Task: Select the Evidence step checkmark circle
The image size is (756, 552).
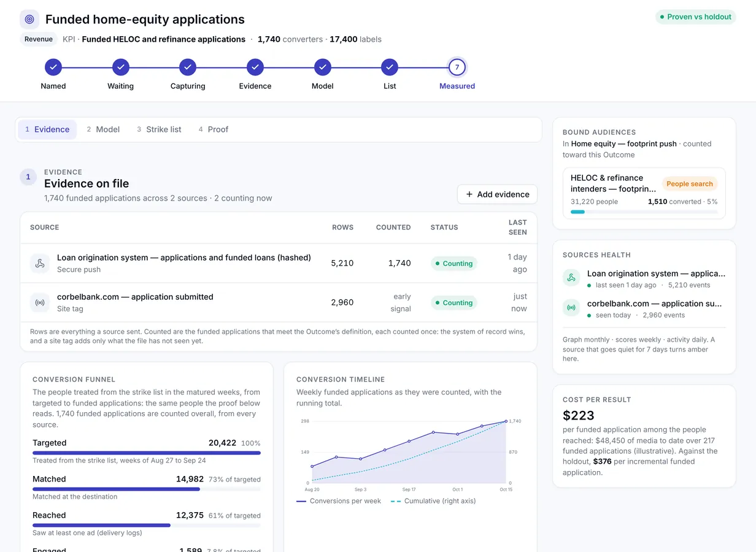Action: [x=255, y=67]
